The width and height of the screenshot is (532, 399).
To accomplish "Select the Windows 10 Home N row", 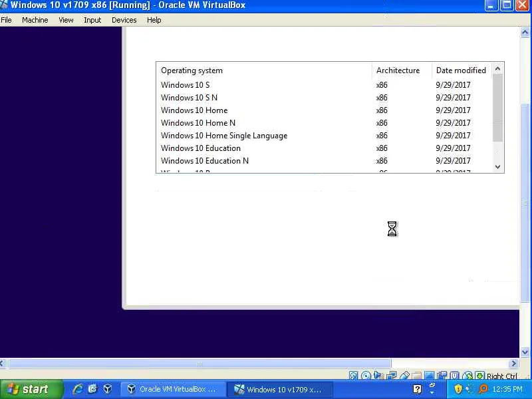I will [x=325, y=123].
